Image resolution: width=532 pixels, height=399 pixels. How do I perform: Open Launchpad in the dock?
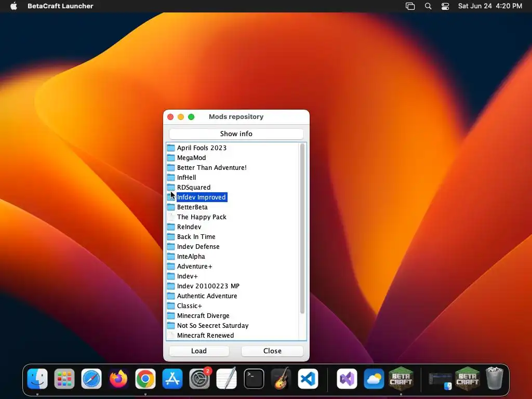tap(64, 379)
